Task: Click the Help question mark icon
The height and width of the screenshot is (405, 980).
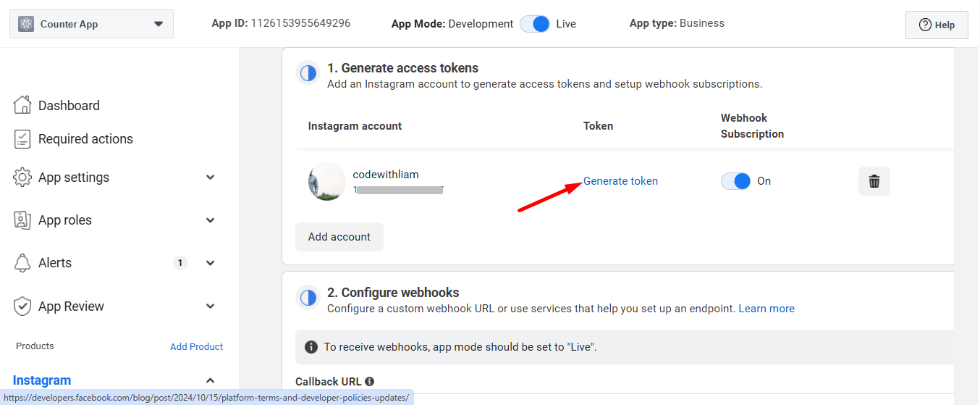Action: (x=925, y=25)
